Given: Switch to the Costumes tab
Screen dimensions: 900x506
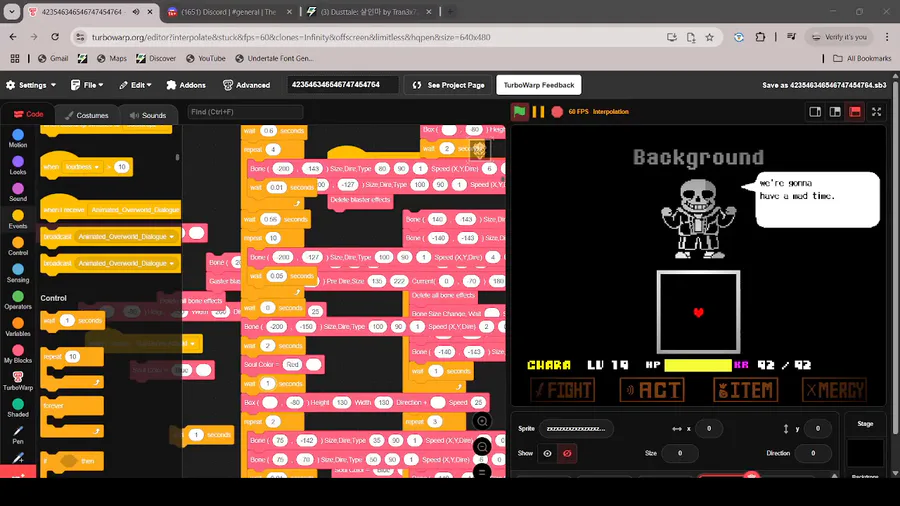Looking at the screenshot, I should click(87, 115).
